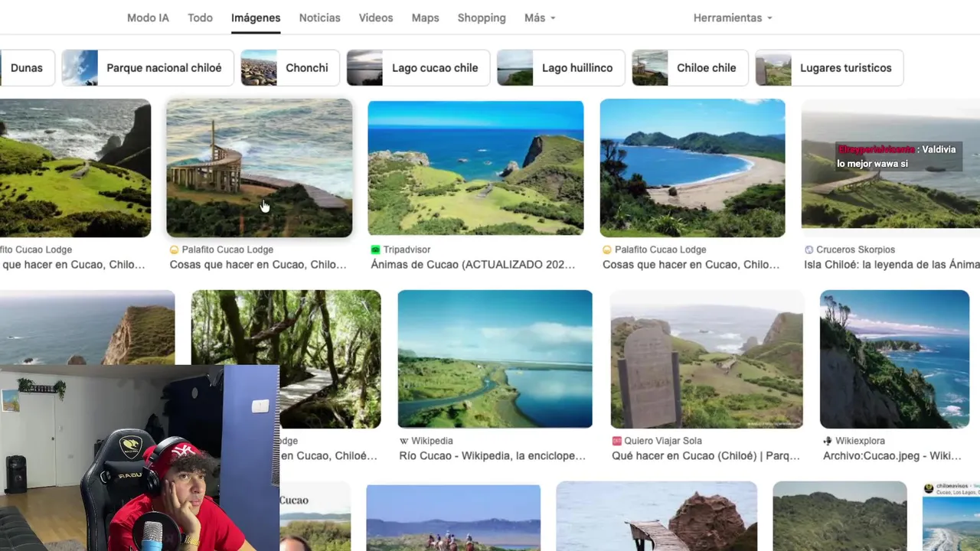Open the Río Cucao - Wikipedia title link
This screenshot has width=980, height=551.
pos(492,456)
